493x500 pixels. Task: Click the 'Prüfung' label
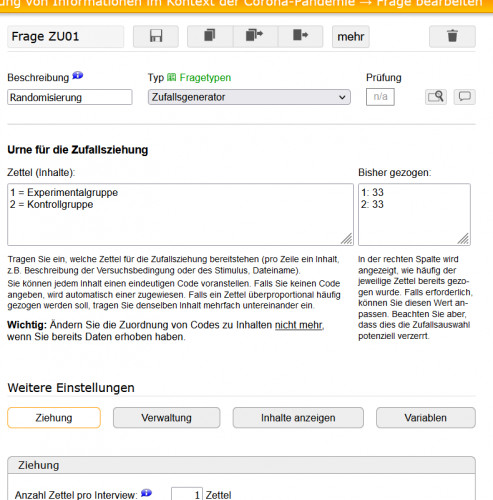point(384,78)
